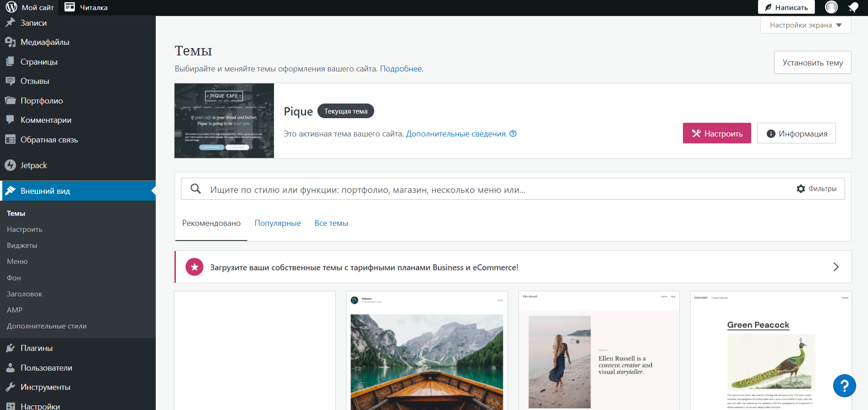Image resolution: width=868 pixels, height=410 pixels.
Task: Click the Страницы pages icon
Action: pos(10,61)
